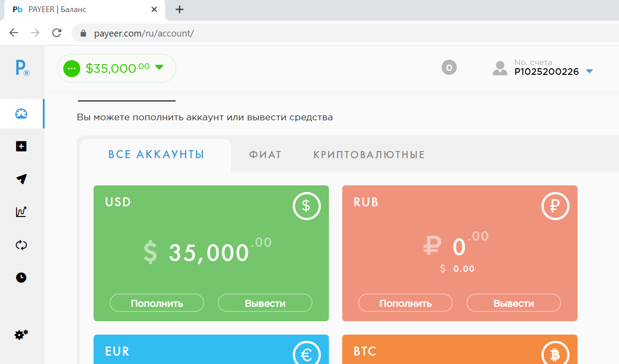Go back in browser history
The image size is (619, 364).
click(x=14, y=33)
